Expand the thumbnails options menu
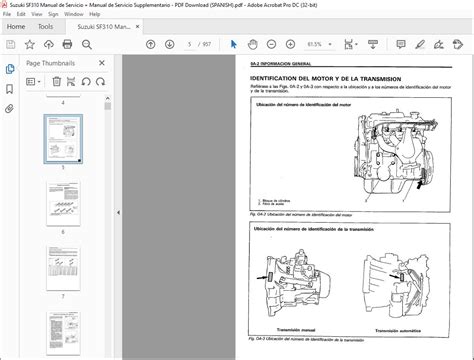474x360 pixels. (33, 82)
